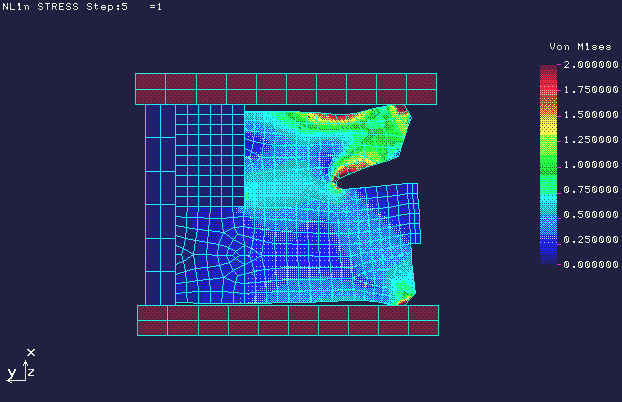Click the 0.750000 legend label
This screenshot has width=622, height=402.
[x=589, y=190]
